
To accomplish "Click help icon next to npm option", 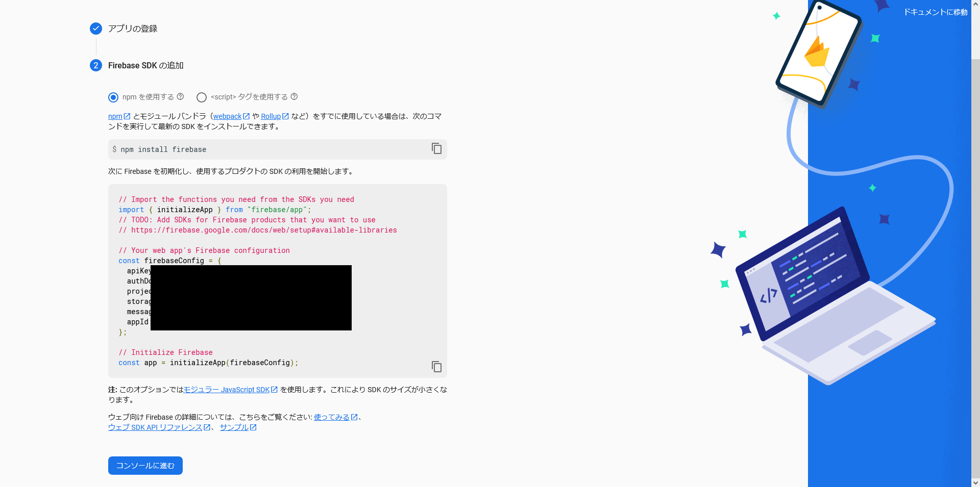I will pyautogui.click(x=180, y=97).
